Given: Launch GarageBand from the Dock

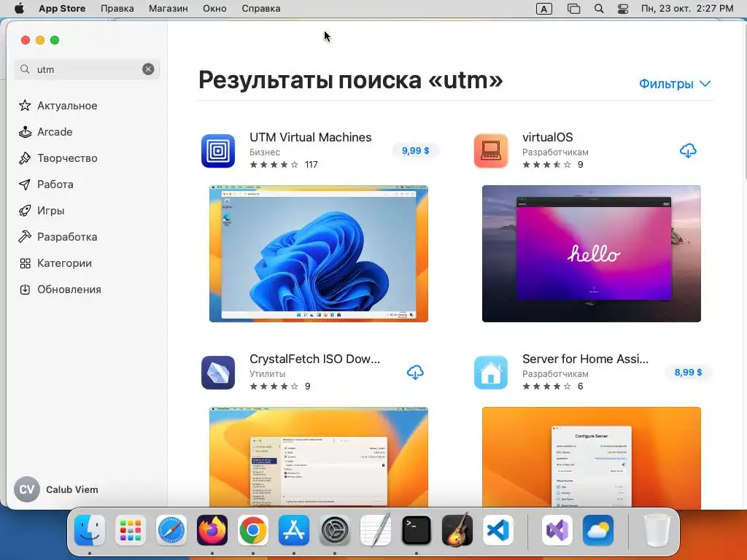Looking at the screenshot, I should point(457,530).
